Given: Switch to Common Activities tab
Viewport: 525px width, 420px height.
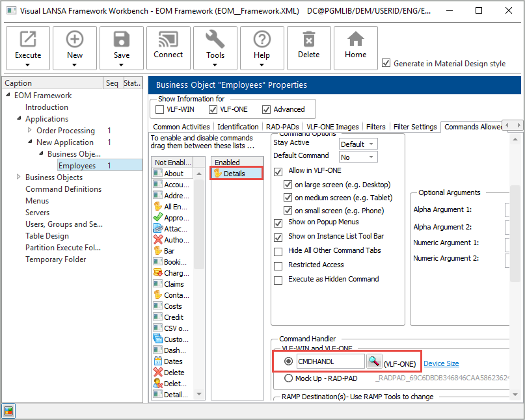Looking at the screenshot, I should (x=181, y=127).
